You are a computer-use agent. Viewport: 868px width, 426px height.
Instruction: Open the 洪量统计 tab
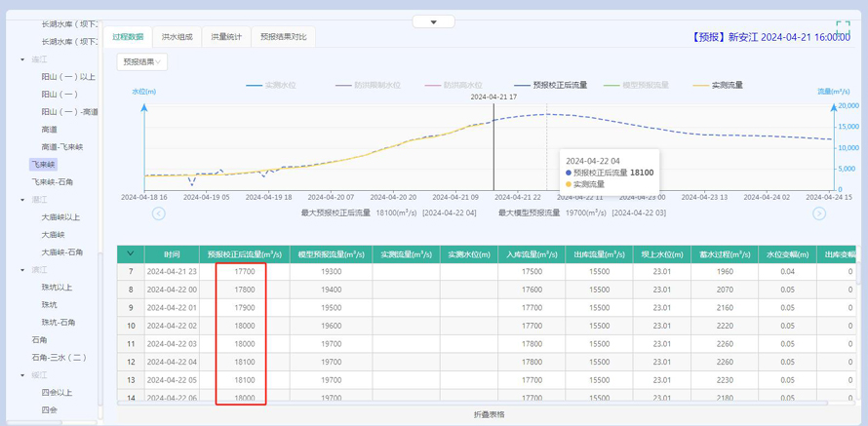pos(226,37)
